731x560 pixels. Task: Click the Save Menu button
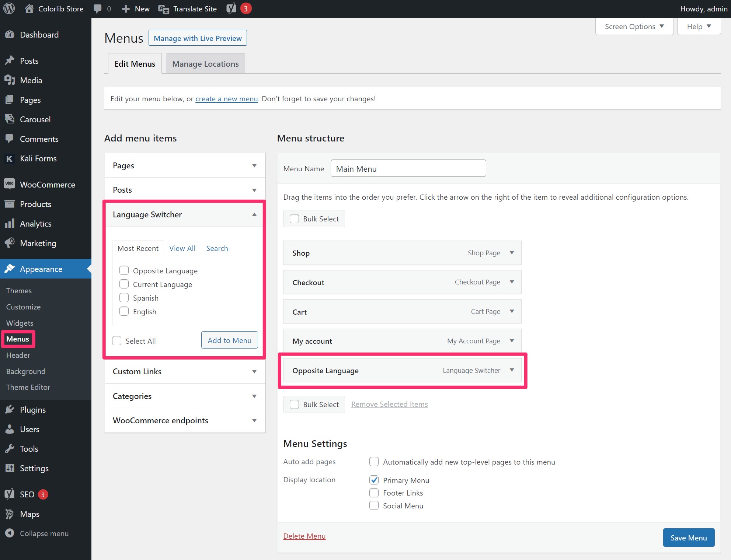tap(689, 538)
